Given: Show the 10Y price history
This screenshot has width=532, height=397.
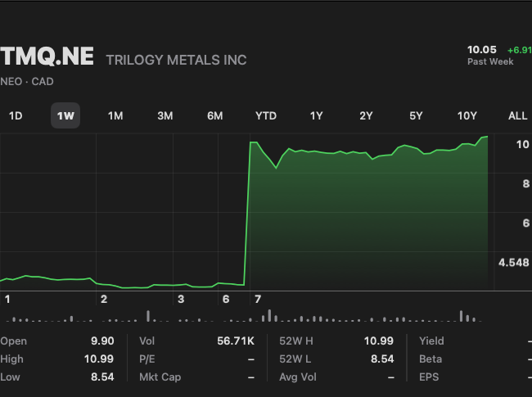Looking at the screenshot, I should pos(467,115).
